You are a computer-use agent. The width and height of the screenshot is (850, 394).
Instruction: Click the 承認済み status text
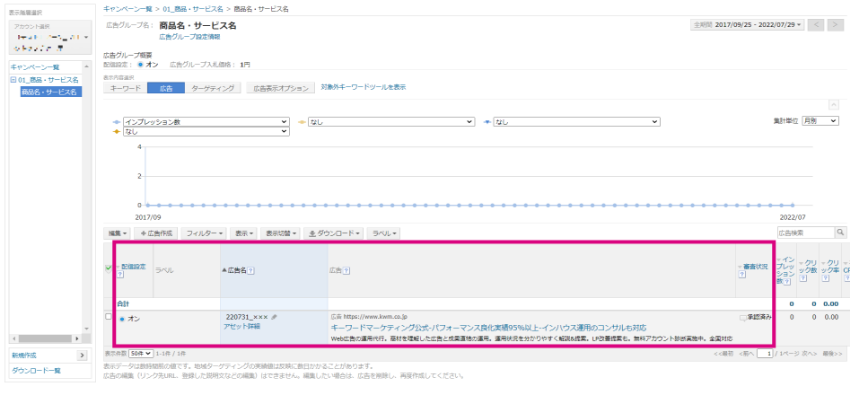pos(760,317)
